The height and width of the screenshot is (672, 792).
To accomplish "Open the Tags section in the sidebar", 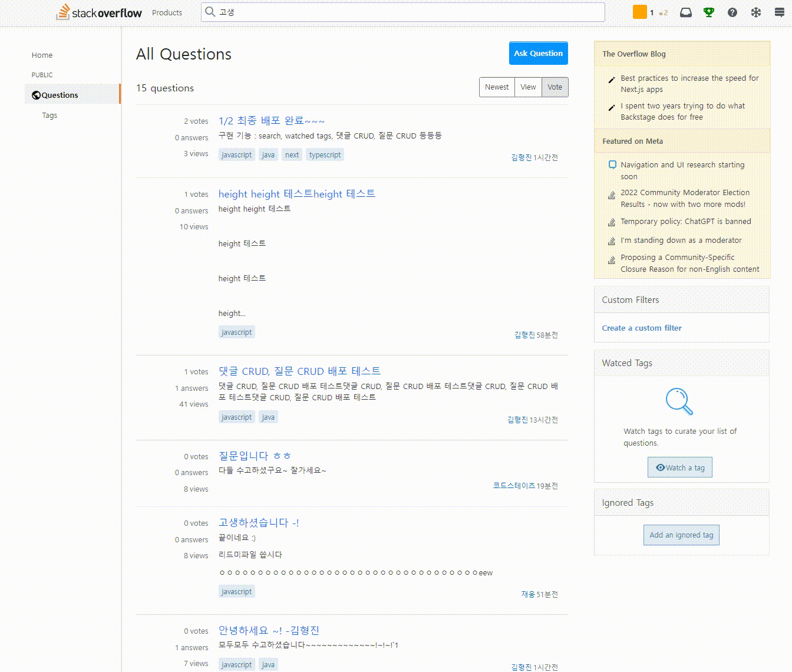I will click(49, 115).
